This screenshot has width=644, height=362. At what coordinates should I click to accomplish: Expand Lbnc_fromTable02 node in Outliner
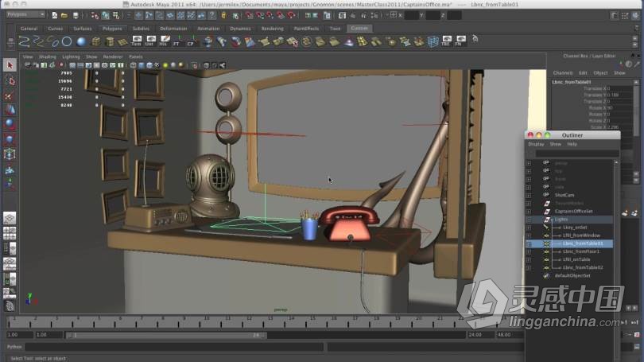pyautogui.click(x=529, y=268)
